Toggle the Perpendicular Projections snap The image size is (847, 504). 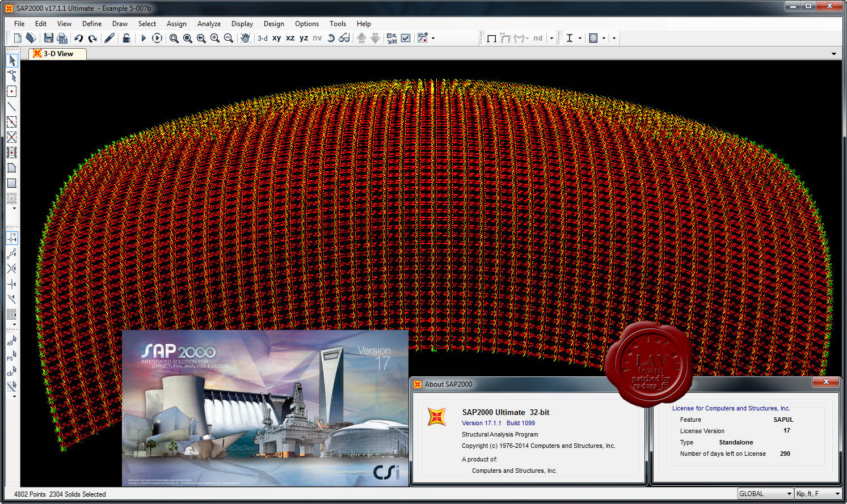12,284
